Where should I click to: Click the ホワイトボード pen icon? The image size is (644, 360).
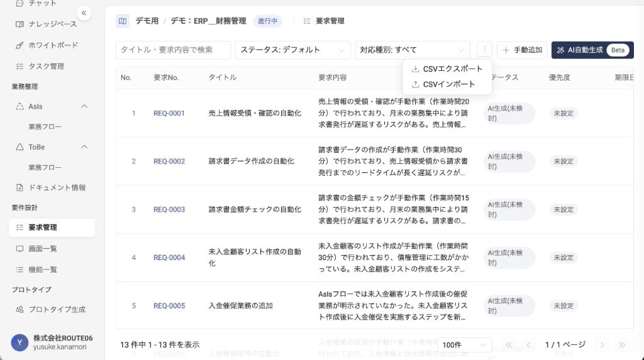tap(19, 45)
